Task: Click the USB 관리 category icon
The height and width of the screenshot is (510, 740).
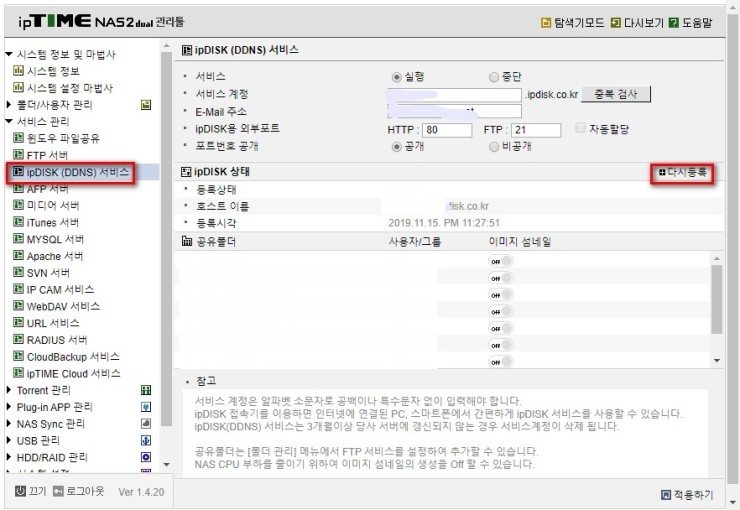Action: 146,440
